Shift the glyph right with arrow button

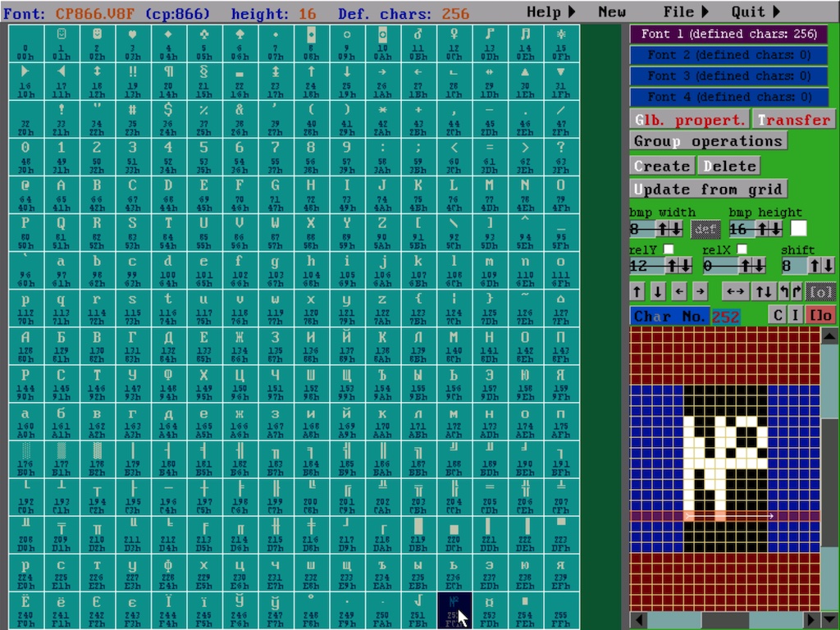click(700, 291)
